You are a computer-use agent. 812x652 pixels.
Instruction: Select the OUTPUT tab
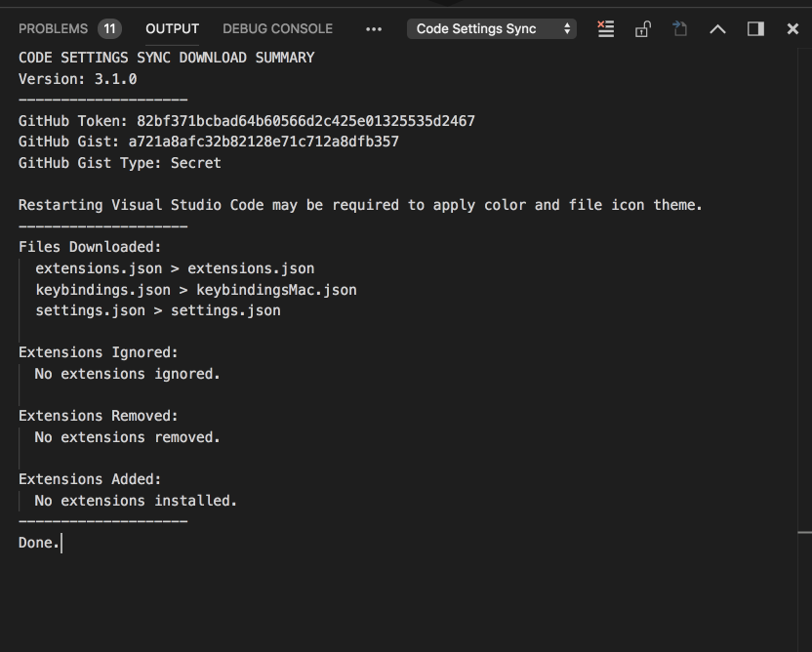172,28
